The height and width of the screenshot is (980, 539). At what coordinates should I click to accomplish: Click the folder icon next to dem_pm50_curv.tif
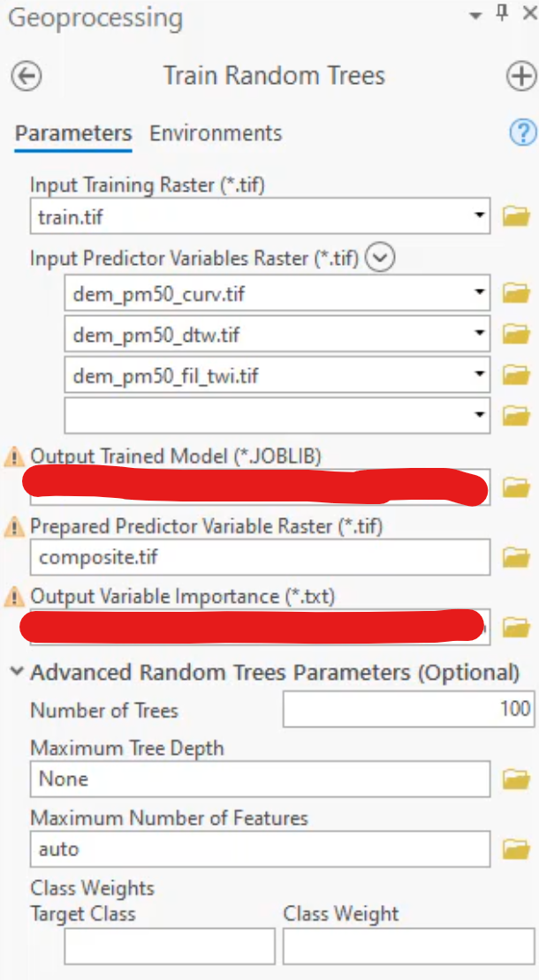[x=517, y=292]
